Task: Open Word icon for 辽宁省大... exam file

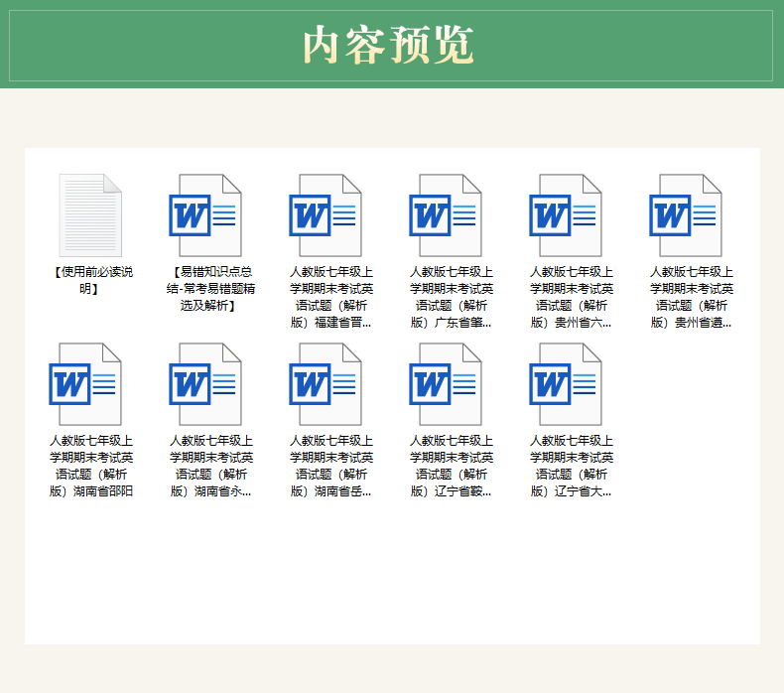Action: [x=565, y=384]
